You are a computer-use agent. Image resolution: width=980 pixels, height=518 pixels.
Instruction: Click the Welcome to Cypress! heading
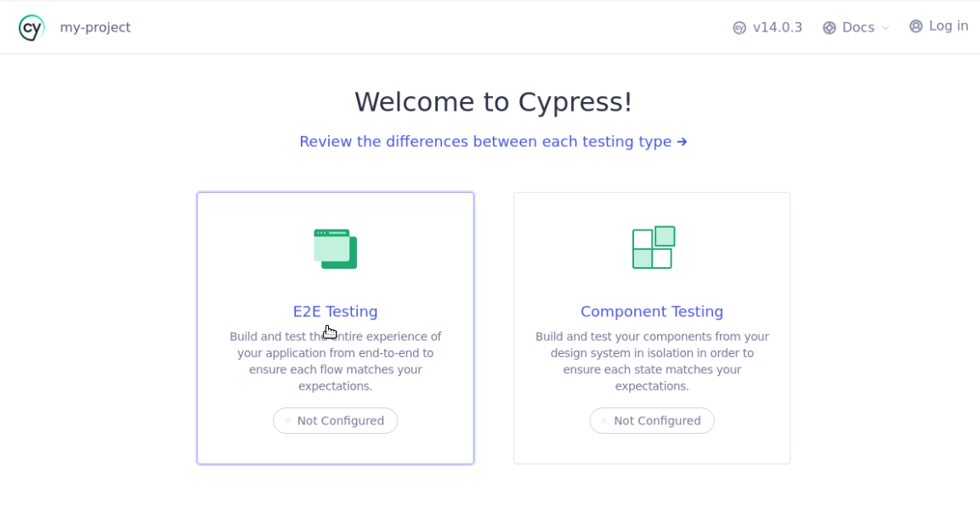493,102
